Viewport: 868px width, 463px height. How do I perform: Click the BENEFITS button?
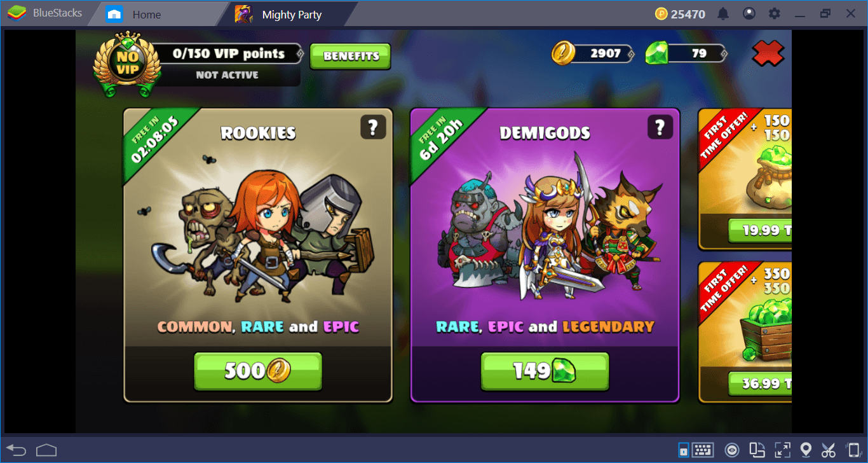350,56
